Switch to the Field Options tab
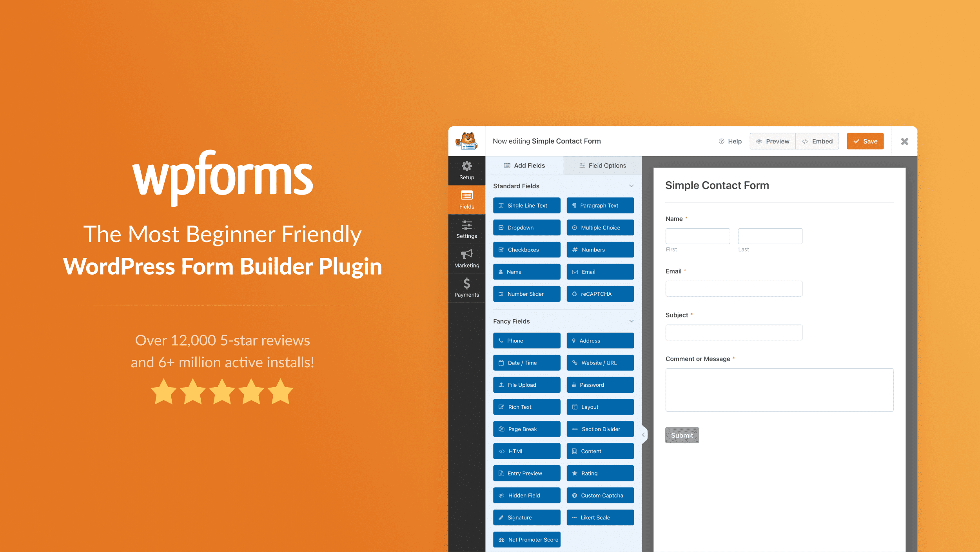This screenshot has width=980, height=552. (601, 166)
